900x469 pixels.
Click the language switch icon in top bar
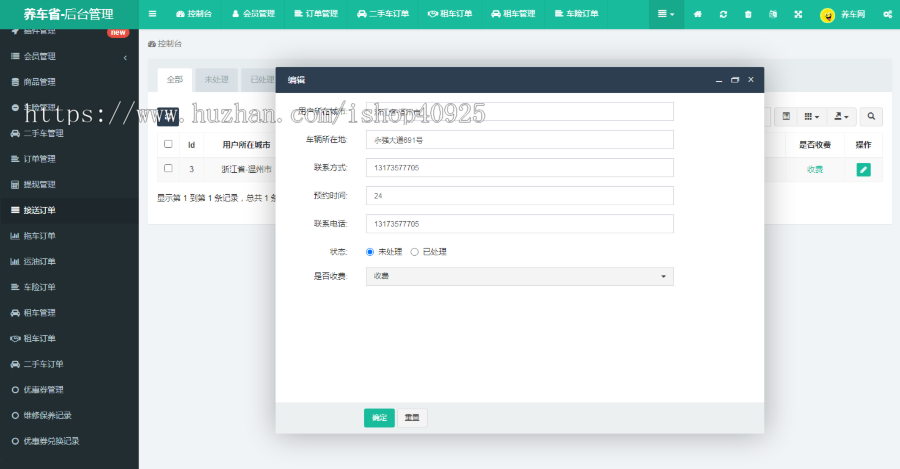coord(773,14)
